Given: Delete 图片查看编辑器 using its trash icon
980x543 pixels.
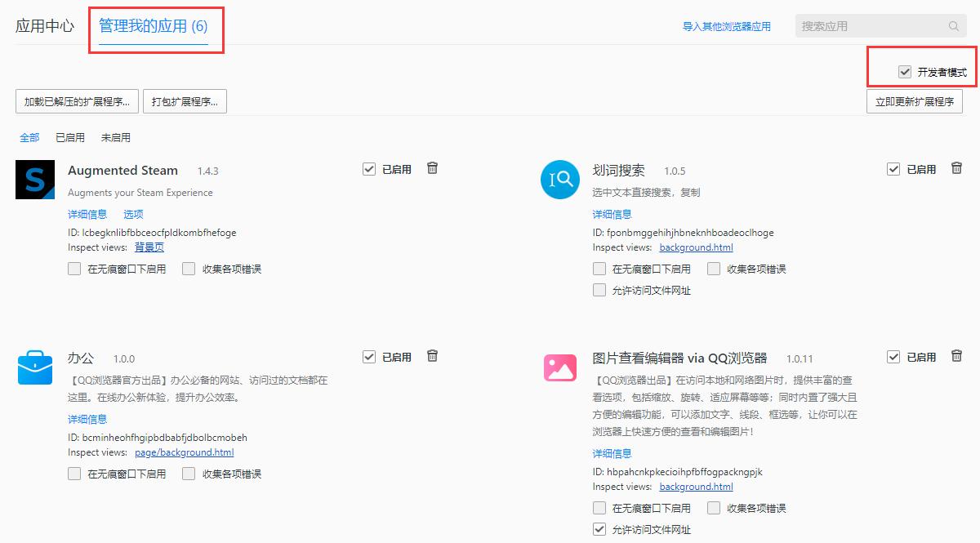Looking at the screenshot, I should (x=956, y=356).
